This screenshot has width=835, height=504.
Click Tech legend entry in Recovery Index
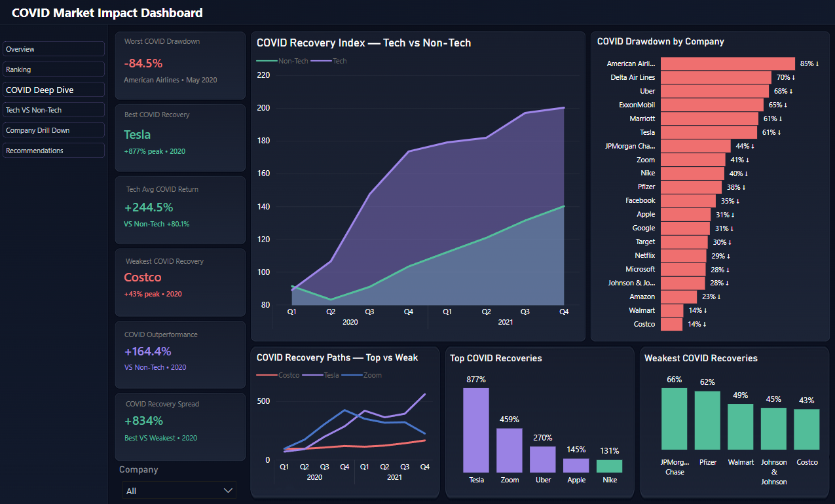click(329, 61)
